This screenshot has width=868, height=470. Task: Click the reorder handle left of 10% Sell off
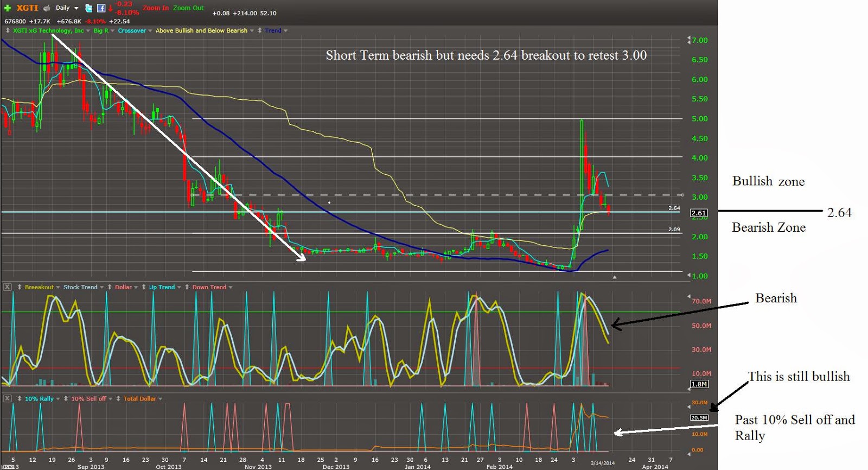pyautogui.click(x=66, y=398)
